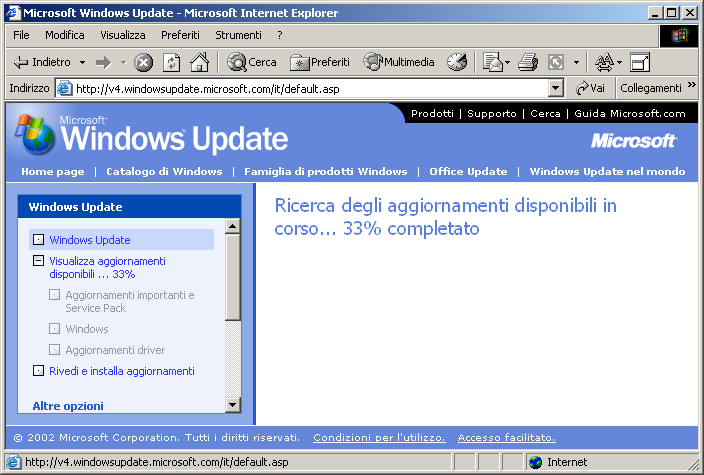Click the box icon beside Windows Update
Screen dimensions: 704x475
coord(39,240)
